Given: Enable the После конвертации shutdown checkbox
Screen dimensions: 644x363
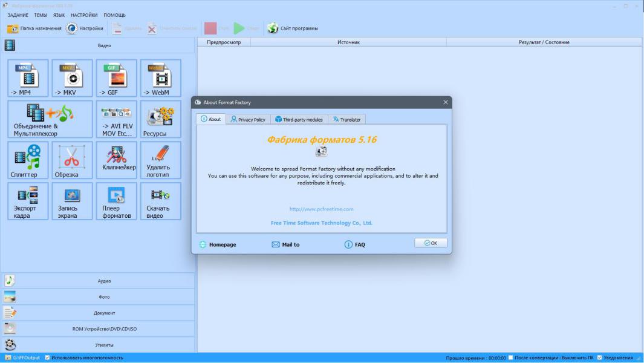Looking at the screenshot, I should pyautogui.click(x=510, y=358).
